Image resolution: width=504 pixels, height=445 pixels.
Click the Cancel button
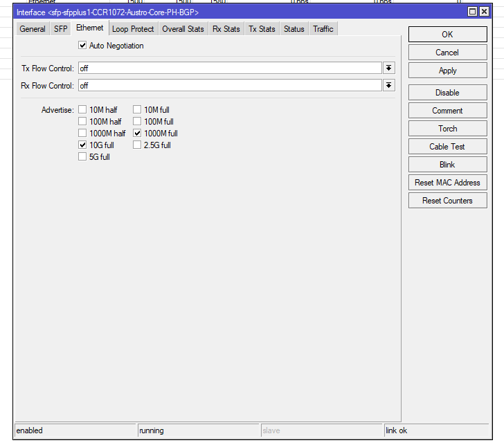(447, 53)
